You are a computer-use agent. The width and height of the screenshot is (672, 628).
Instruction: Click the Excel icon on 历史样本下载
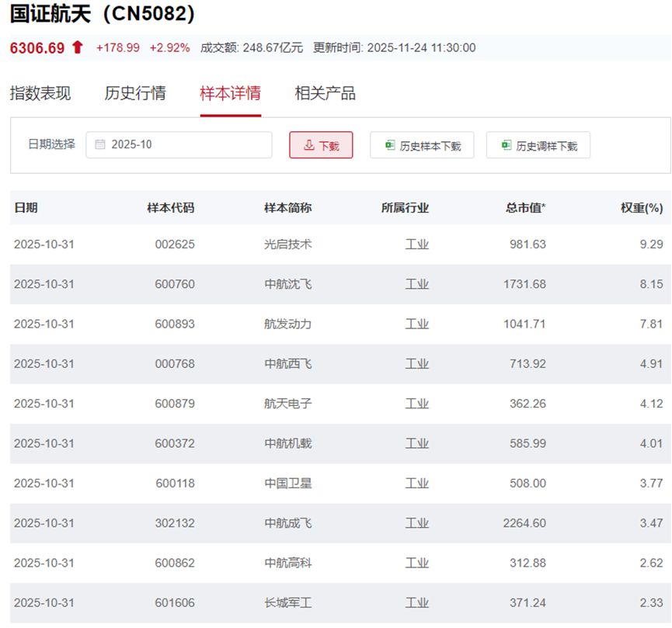pyautogui.click(x=390, y=145)
